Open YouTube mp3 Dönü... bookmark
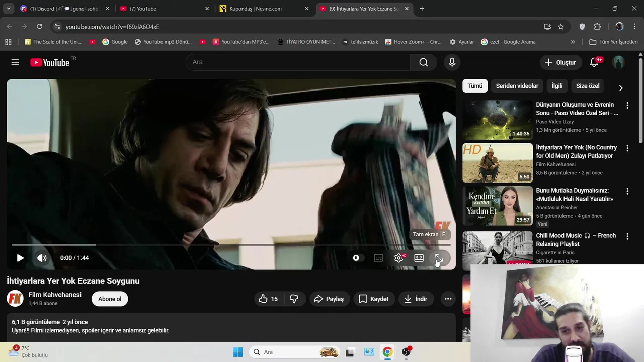 coord(163,42)
